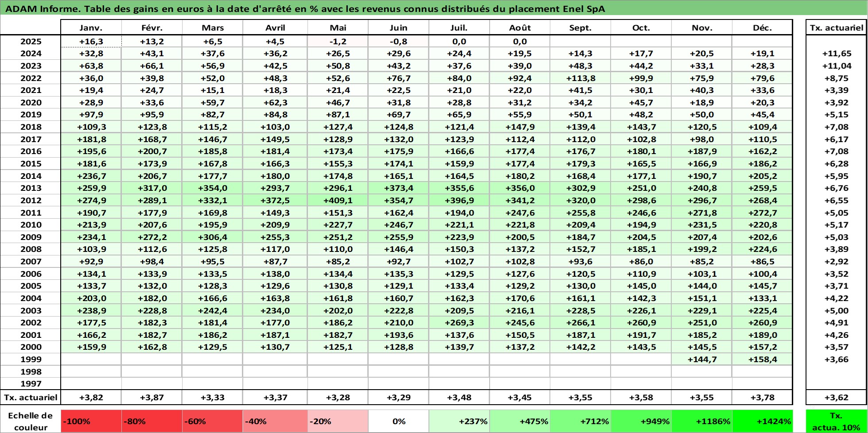Click the +3,62 overall actuarial rate cell
The height and width of the screenshot is (433, 868).
tap(836, 397)
